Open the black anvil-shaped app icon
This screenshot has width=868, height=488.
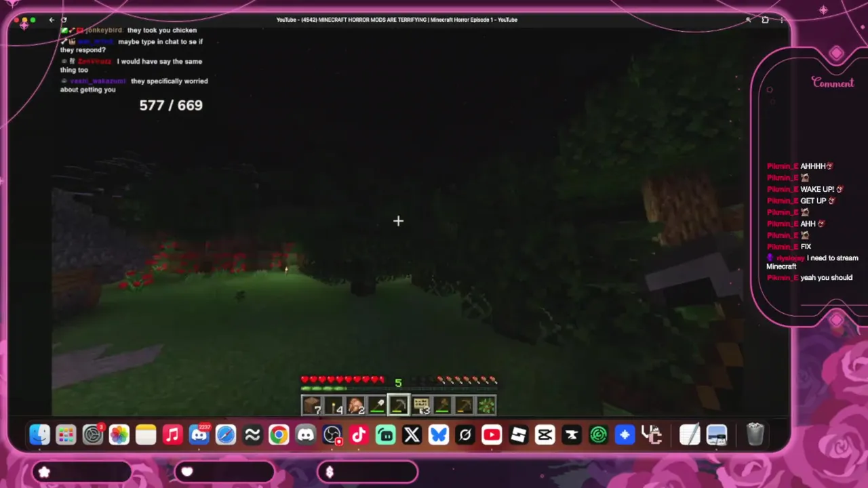(572, 434)
